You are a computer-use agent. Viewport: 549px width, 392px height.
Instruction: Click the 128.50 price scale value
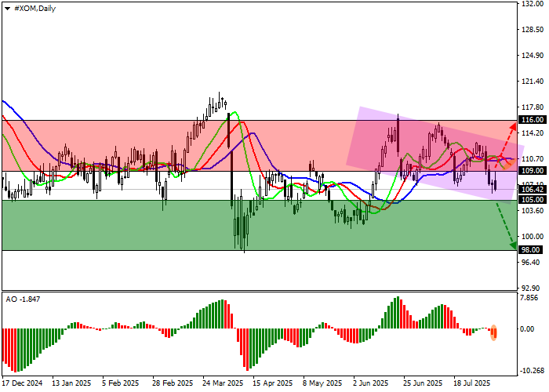click(x=533, y=30)
